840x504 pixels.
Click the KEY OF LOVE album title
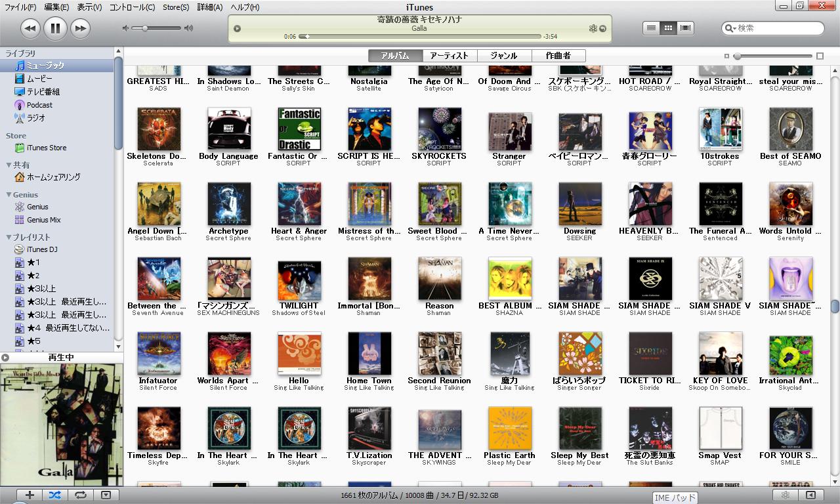(720, 381)
